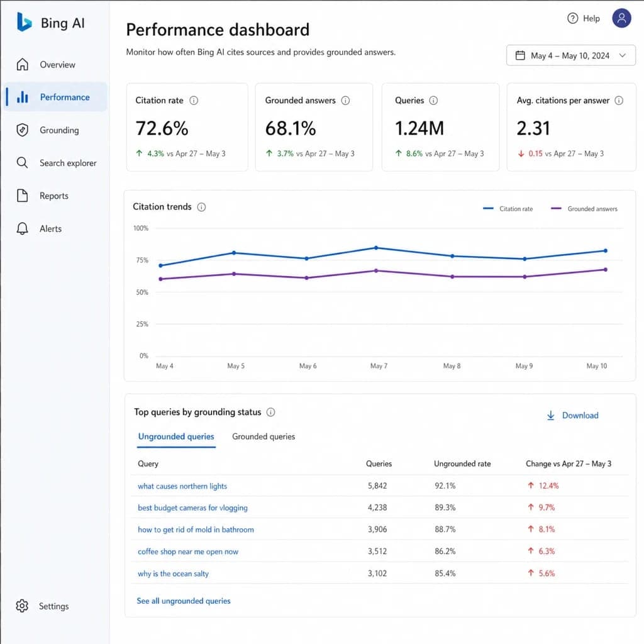Viewport: 644px width, 644px height.
Task: Open Settings at sidebar bottom
Action: [53, 606]
